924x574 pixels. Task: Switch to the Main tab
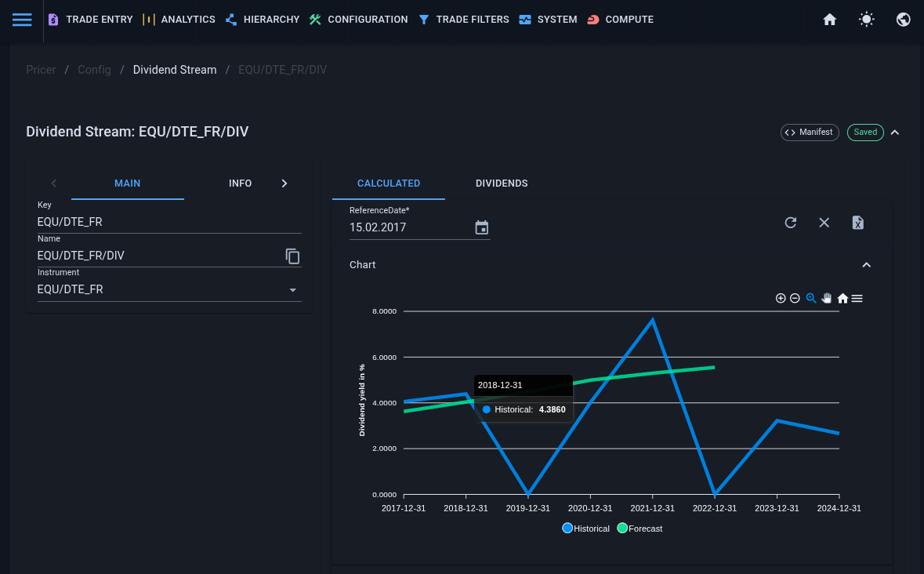click(x=127, y=183)
